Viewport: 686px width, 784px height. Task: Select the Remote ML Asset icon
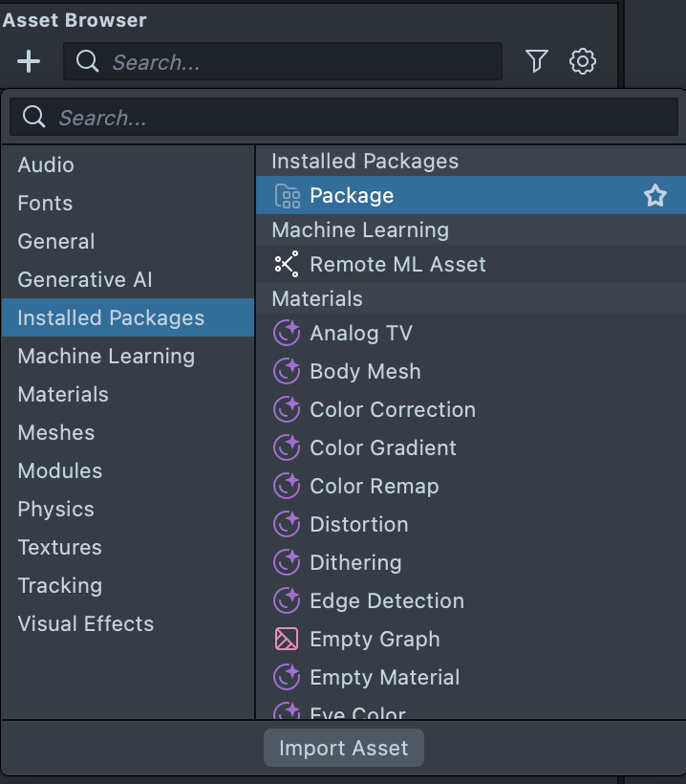click(x=287, y=265)
